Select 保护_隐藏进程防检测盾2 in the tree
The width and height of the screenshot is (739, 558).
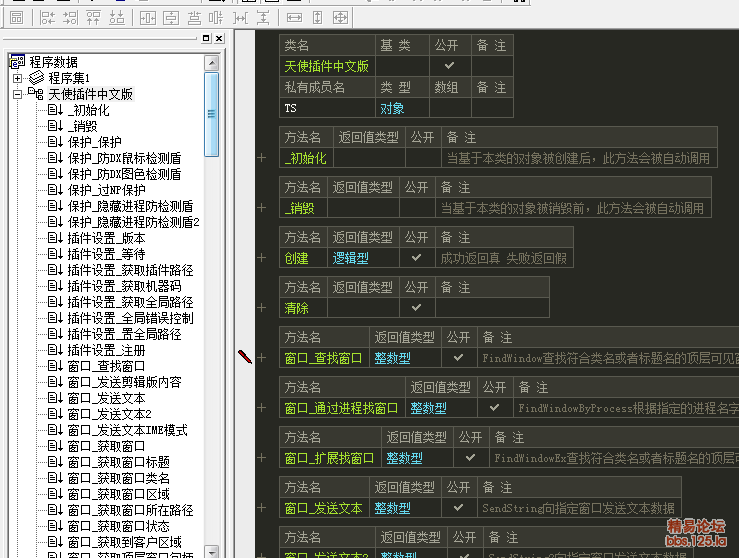coord(133,222)
